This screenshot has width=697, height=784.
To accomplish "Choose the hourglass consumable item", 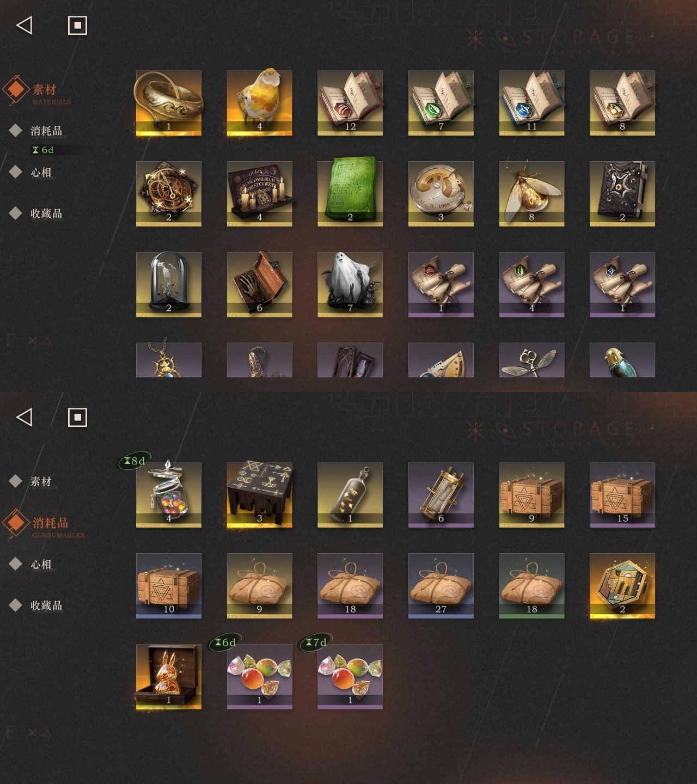I will 441,495.
